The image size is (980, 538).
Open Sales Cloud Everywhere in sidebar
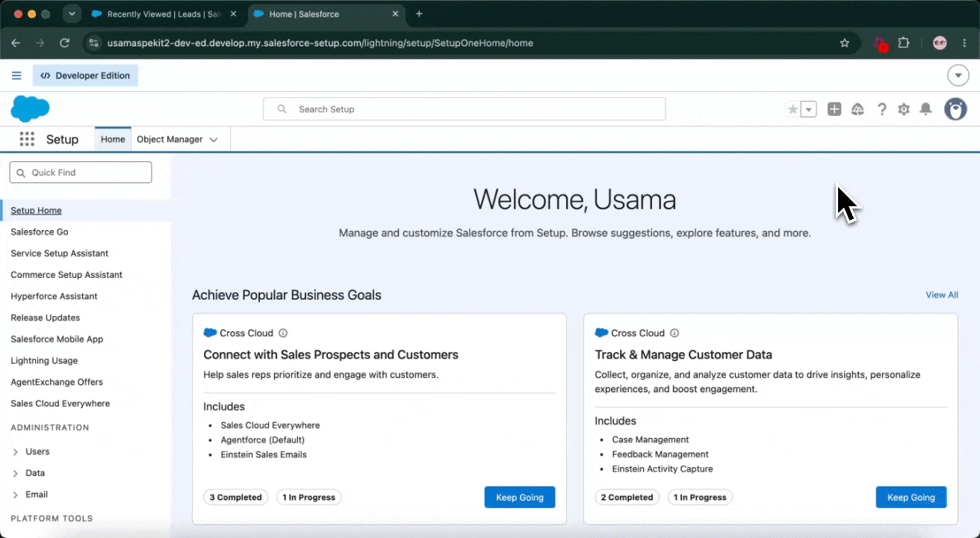(61, 403)
